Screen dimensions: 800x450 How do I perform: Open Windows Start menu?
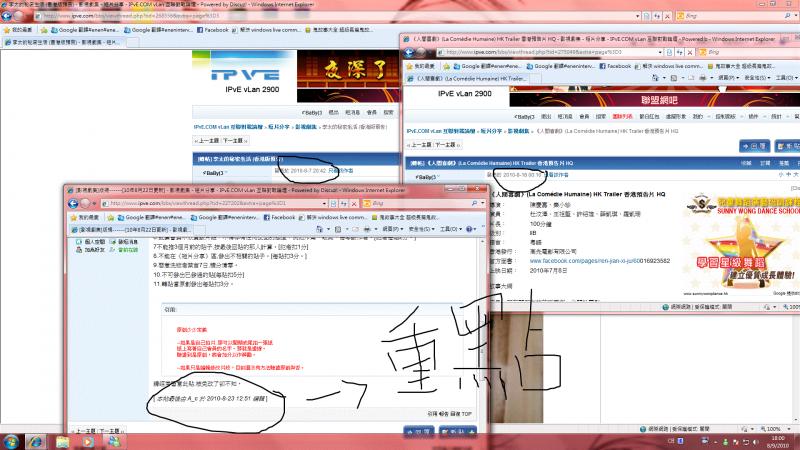tap(11, 441)
